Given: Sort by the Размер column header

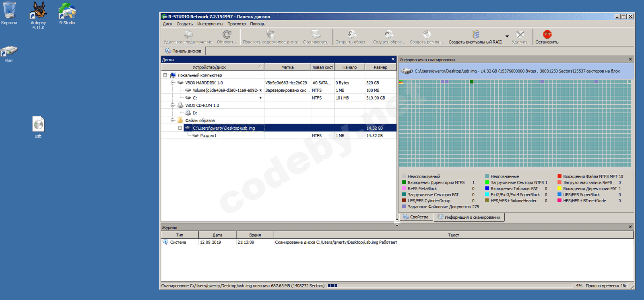Looking at the screenshot, I should click(x=380, y=67).
